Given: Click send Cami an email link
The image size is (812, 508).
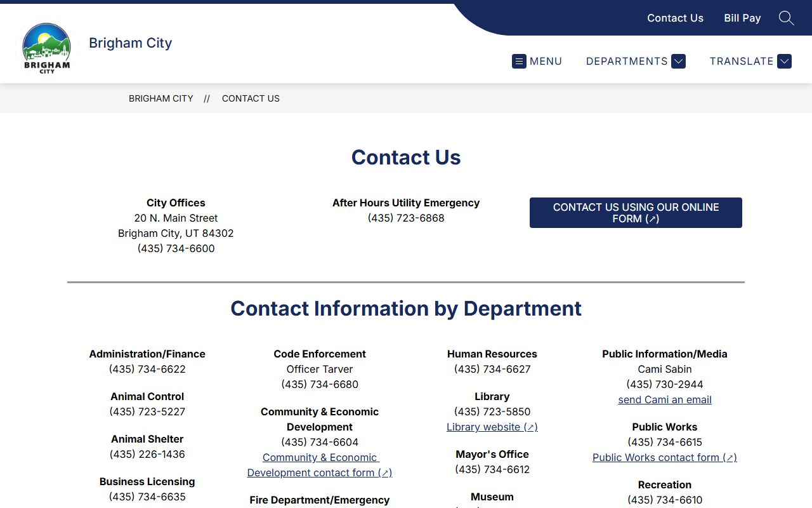Looking at the screenshot, I should tap(665, 399).
